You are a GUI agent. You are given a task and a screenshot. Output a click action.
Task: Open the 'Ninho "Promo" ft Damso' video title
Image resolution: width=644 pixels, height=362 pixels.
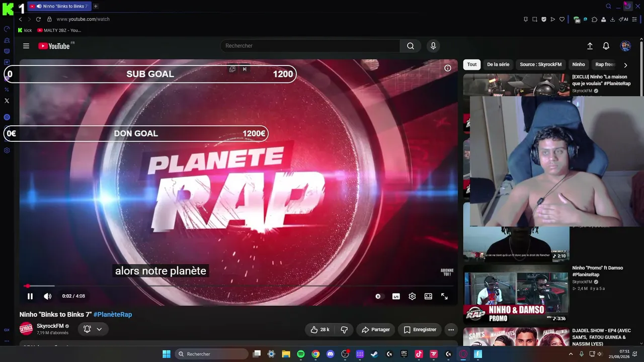(598, 271)
